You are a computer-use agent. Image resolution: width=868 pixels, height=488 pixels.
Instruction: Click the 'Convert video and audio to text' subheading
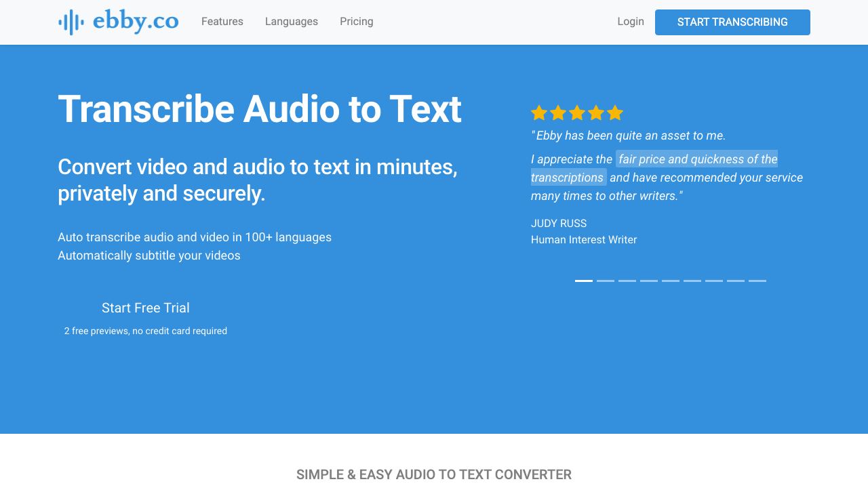258,180
